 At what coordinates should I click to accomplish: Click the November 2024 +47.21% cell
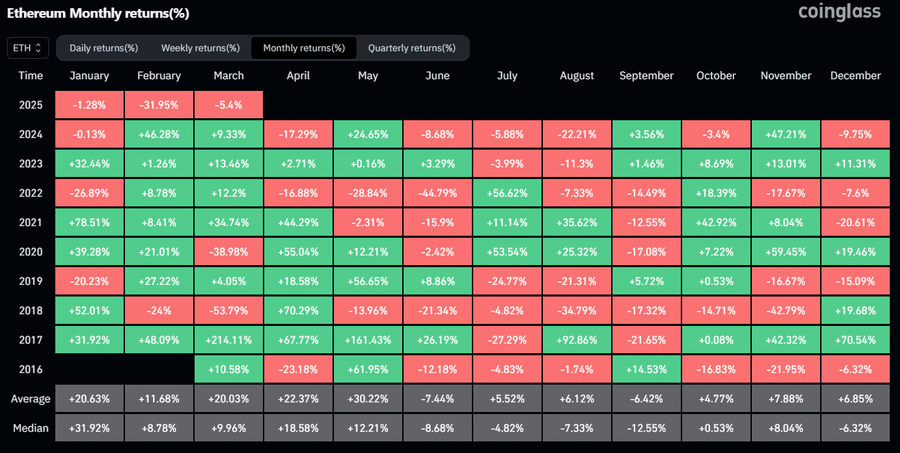point(785,134)
